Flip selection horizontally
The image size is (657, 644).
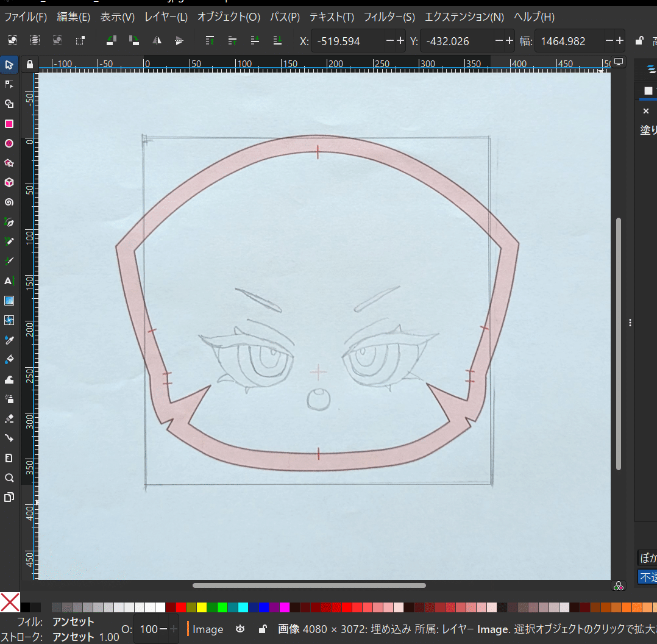pyautogui.click(x=157, y=40)
